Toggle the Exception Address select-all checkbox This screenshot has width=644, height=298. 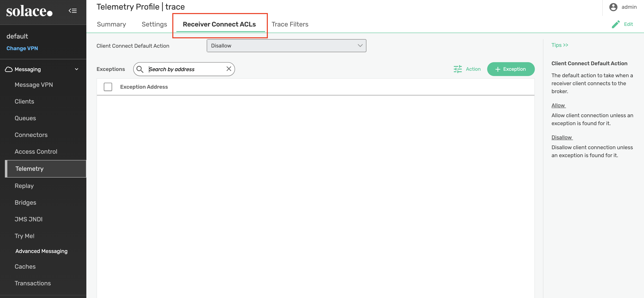(108, 87)
